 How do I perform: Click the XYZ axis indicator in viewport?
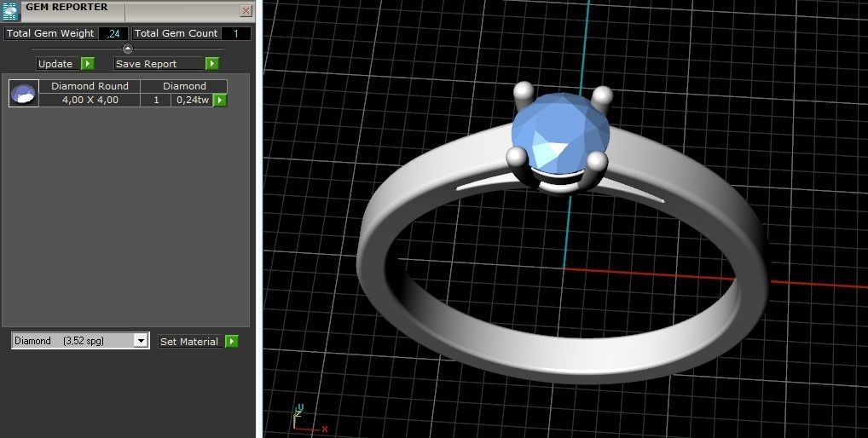309,418
